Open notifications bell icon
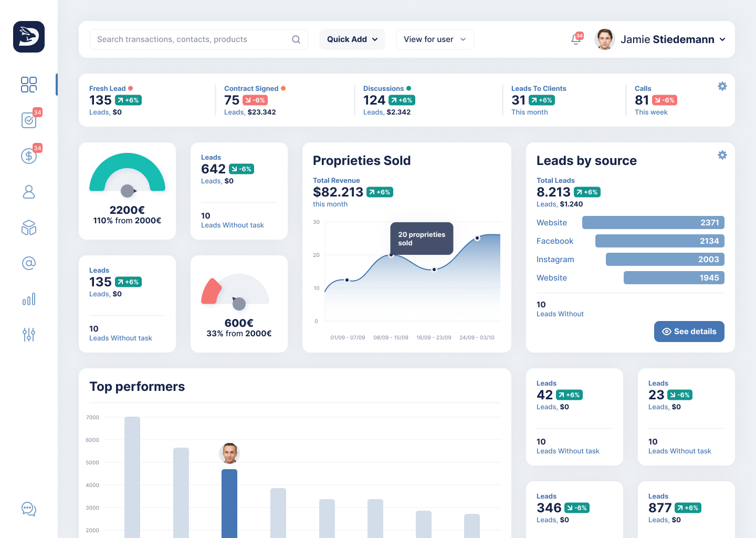Image resolution: width=756 pixels, height=538 pixels. 576,39
